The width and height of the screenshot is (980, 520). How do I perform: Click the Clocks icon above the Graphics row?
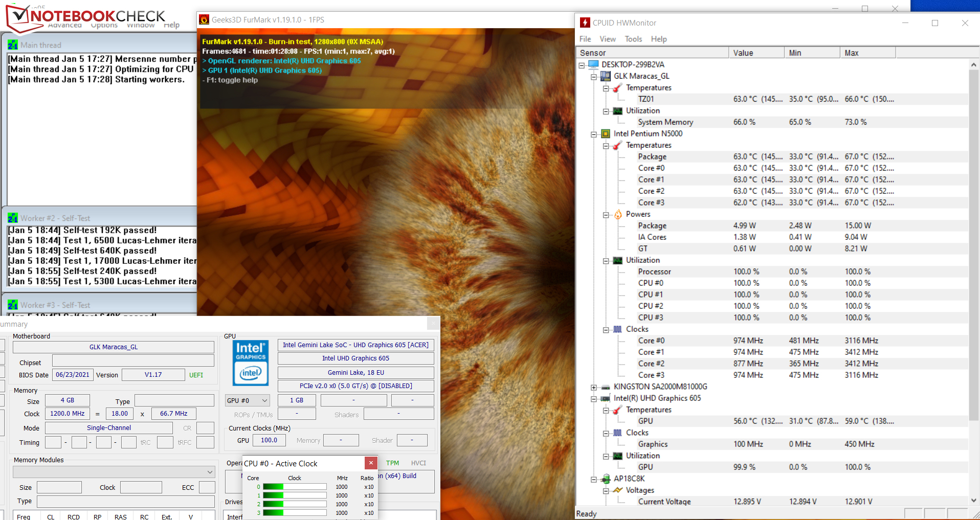click(x=618, y=433)
